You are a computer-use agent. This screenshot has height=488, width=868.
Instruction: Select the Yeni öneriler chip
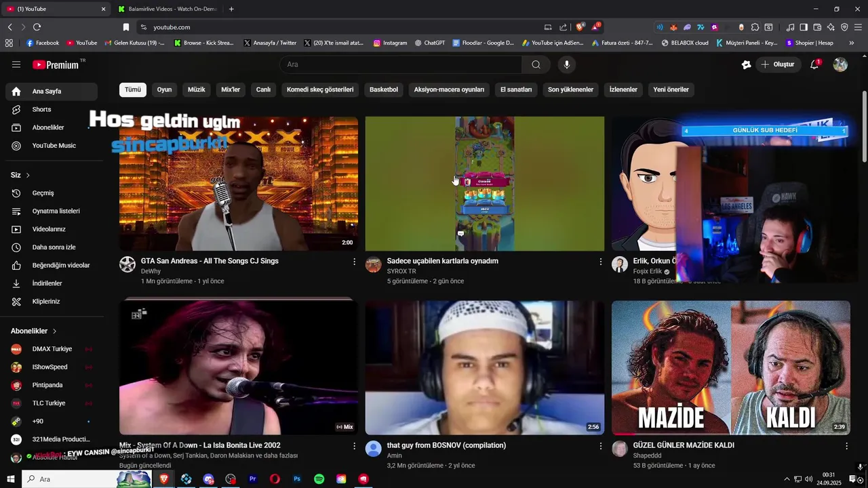coord(671,89)
